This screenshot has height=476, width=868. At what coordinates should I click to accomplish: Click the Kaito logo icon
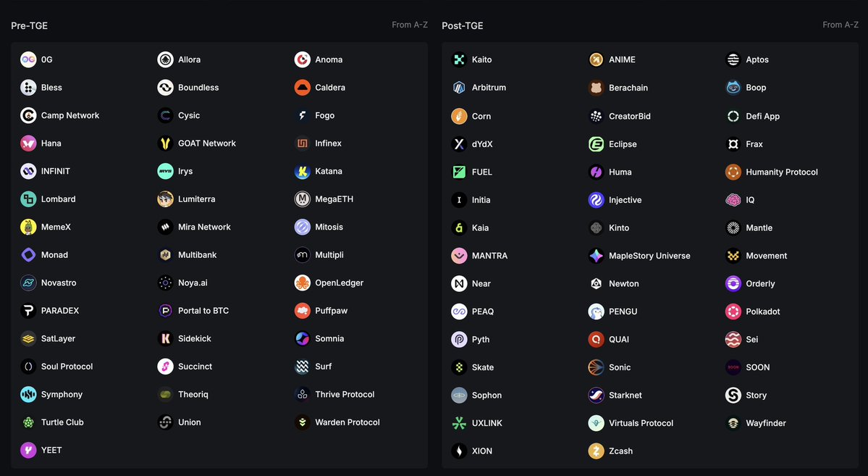point(459,59)
